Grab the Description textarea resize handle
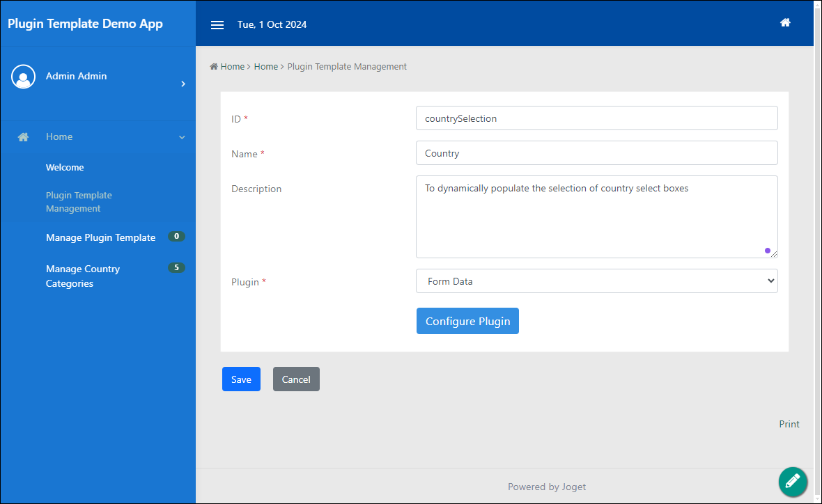This screenshot has height=504, width=822. point(774,254)
